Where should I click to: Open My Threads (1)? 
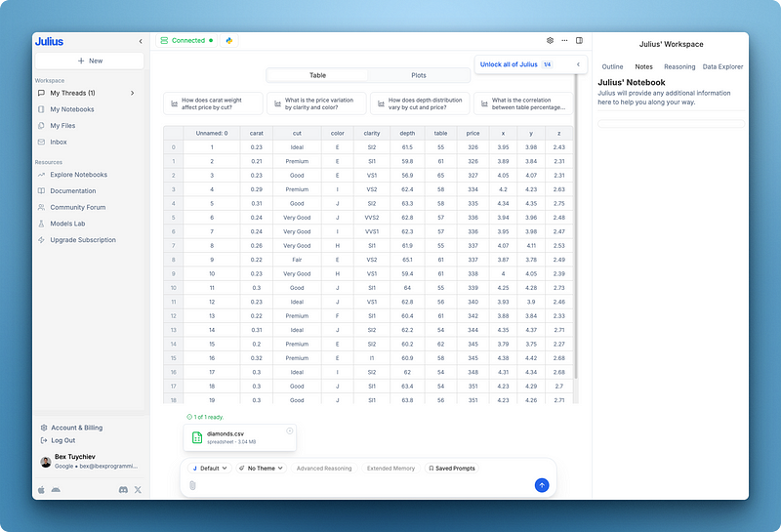(72, 93)
